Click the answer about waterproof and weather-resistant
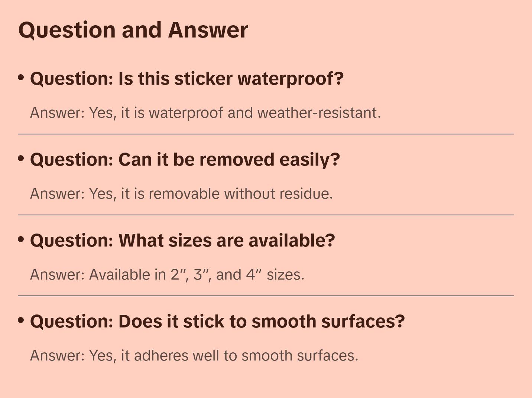 pos(205,112)
